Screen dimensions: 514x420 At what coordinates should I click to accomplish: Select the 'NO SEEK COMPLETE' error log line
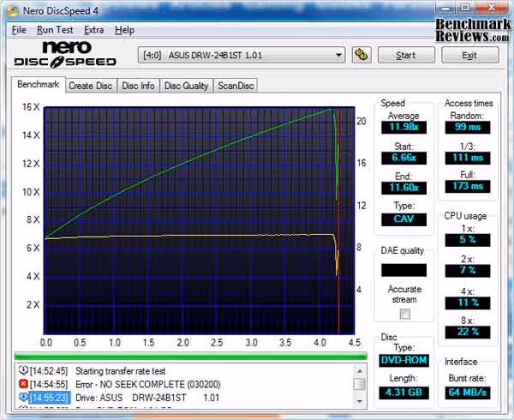tap(148, 384)
